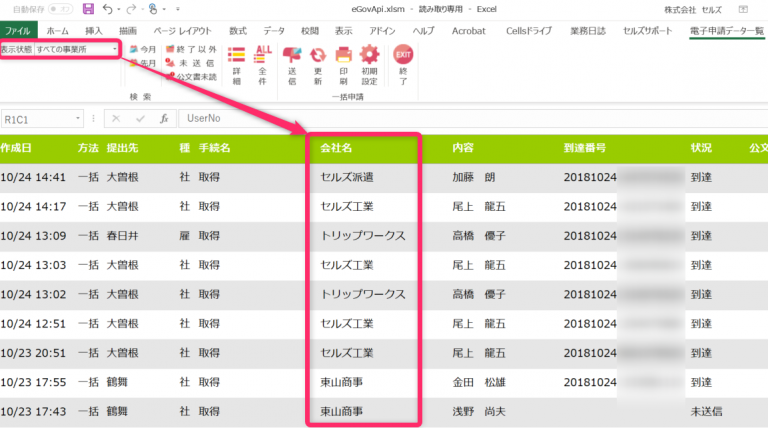
Task: Click the EXIT 終了 icon
Action: point(403,54)
